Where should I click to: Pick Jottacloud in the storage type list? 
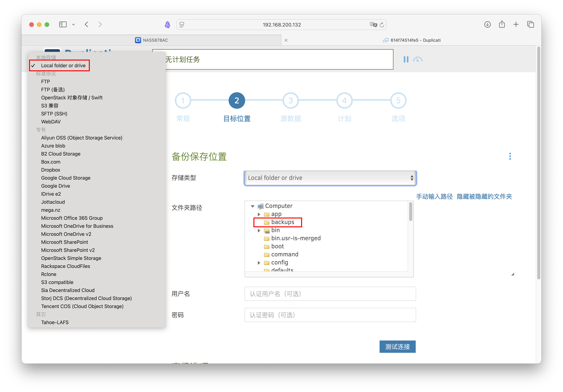click(53, 202)
